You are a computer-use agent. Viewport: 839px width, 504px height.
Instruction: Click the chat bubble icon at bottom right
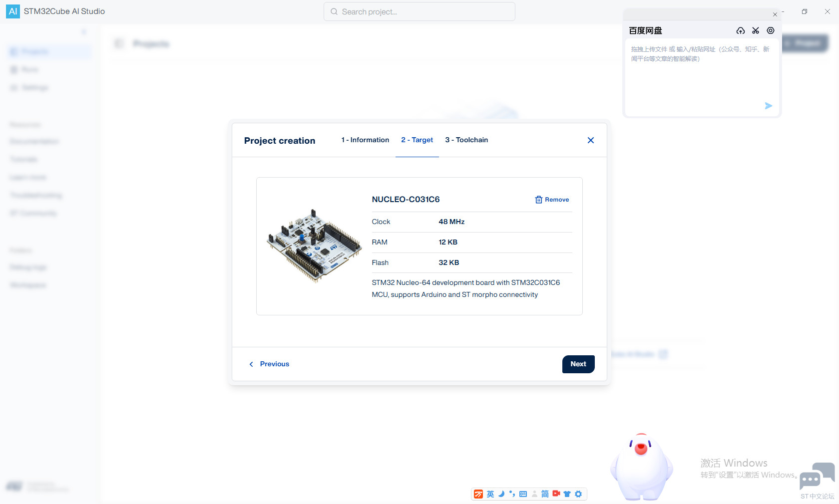(817, 476)
